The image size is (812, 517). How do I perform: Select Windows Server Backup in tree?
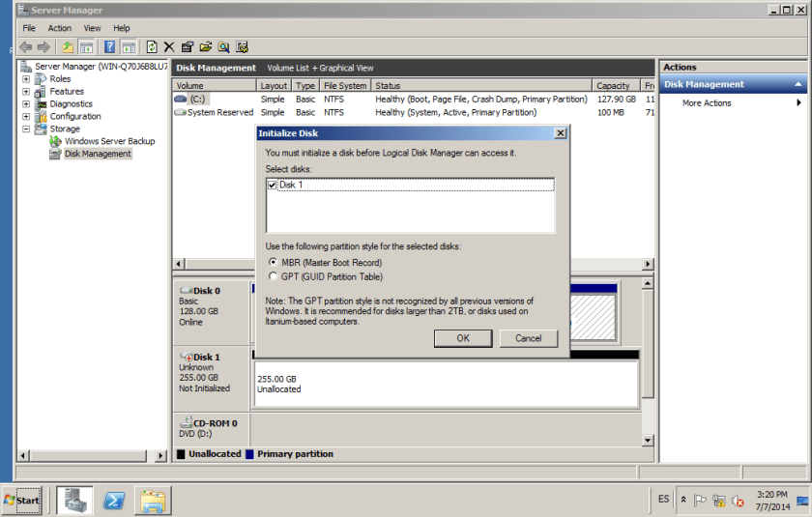point(109,141)
